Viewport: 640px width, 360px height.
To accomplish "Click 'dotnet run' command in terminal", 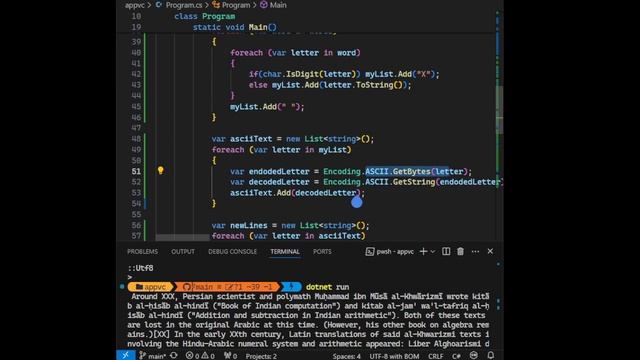I will (x=327, y=287).
